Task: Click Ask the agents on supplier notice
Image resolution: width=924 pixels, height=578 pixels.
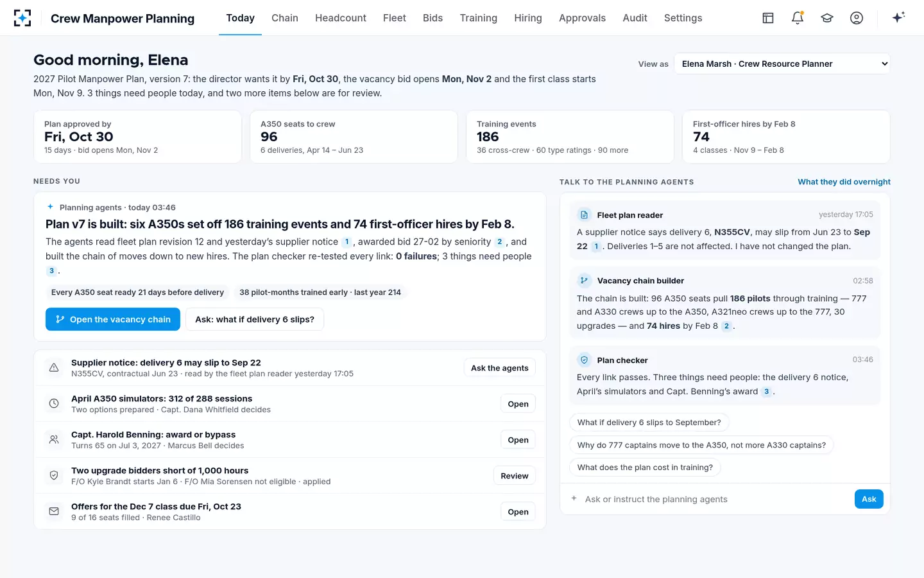Action: [499, 368]
